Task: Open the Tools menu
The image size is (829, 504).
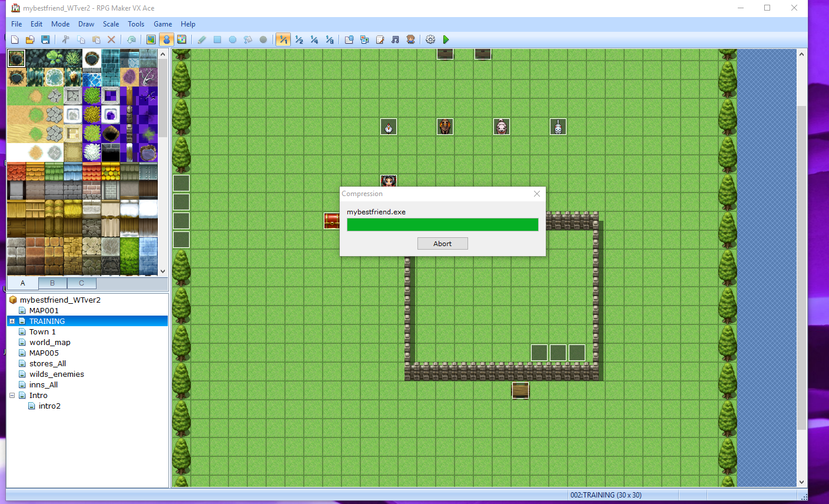Action: [x=136, y=24]
